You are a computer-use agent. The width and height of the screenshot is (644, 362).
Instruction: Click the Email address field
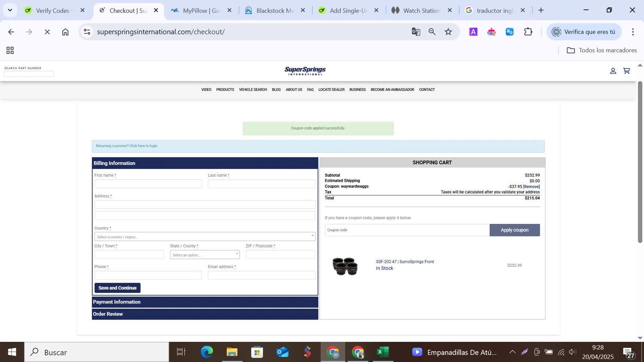261,275
